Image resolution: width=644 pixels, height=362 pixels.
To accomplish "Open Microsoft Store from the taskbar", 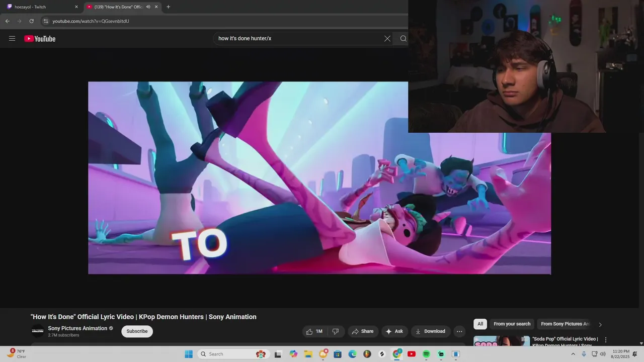I will click(338, 354).
